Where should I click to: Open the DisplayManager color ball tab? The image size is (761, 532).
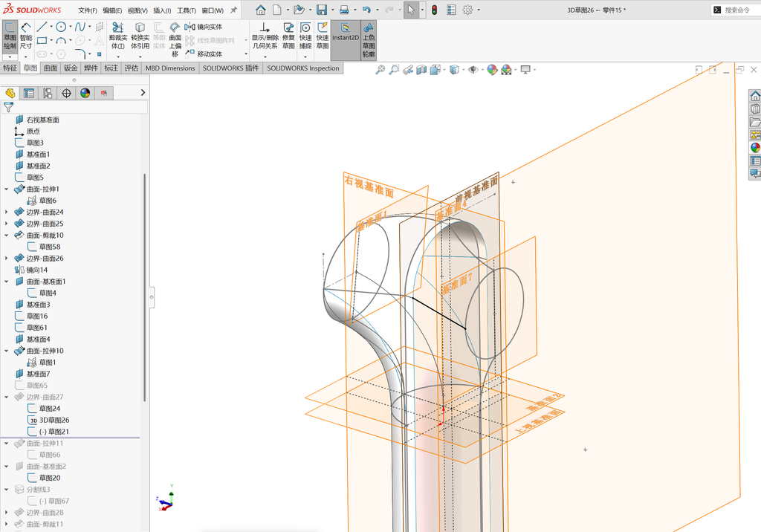click(x=85, y=93)
